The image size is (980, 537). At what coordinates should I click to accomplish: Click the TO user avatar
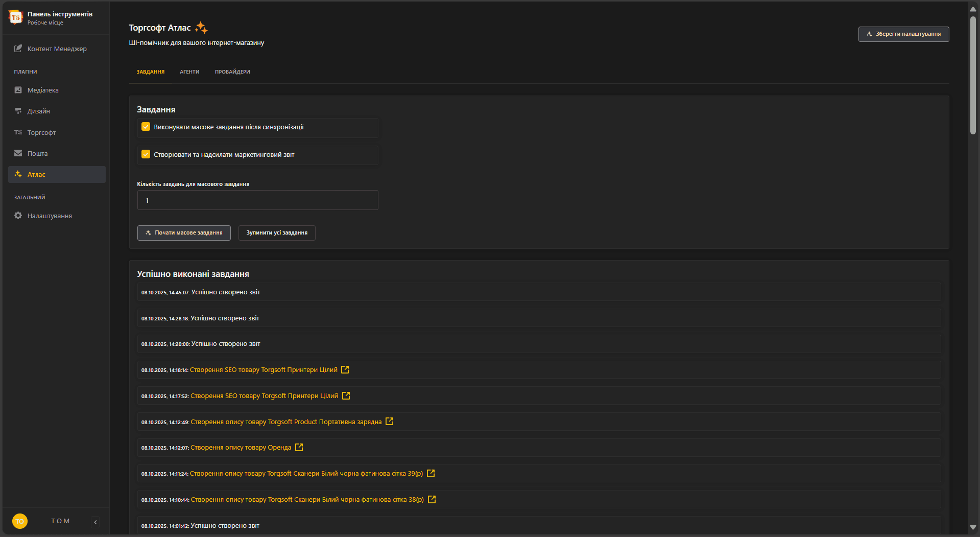tap(19, 521)
